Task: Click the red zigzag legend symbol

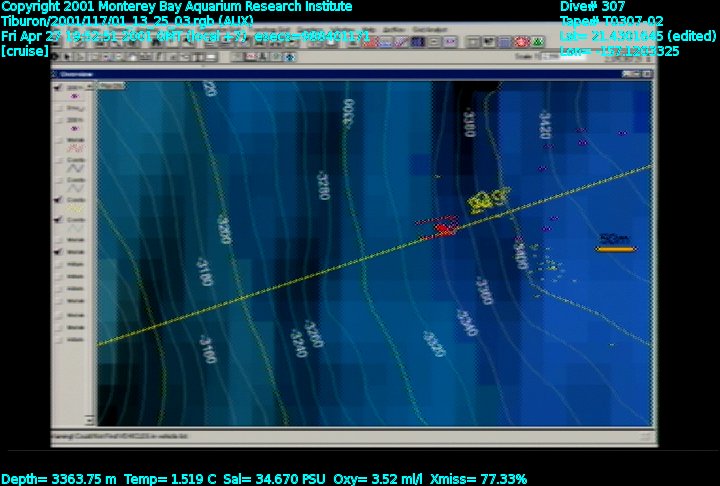Action: point(75,148)
